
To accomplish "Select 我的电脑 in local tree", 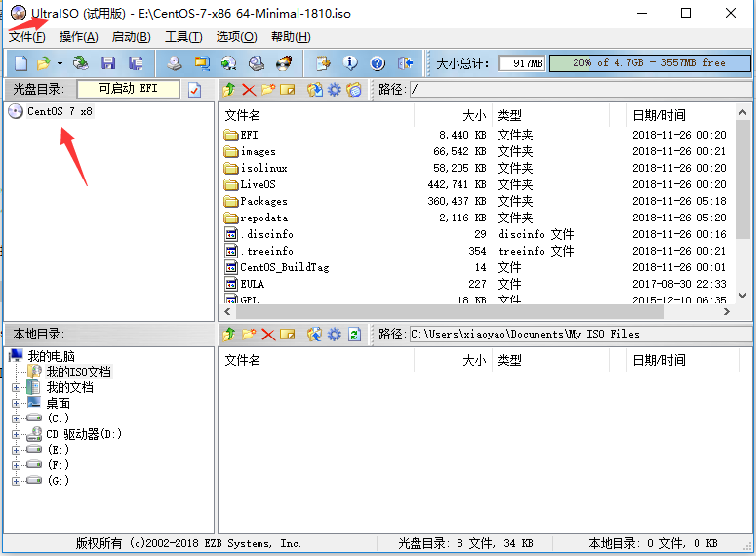I will 51,356.
